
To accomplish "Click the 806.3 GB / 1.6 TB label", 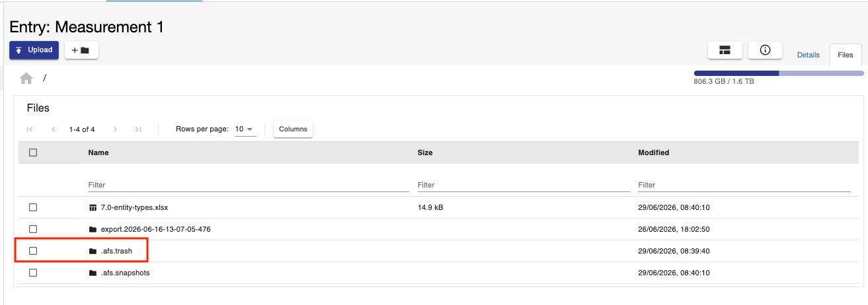I will pyautogui.click(x=724, y=82).
